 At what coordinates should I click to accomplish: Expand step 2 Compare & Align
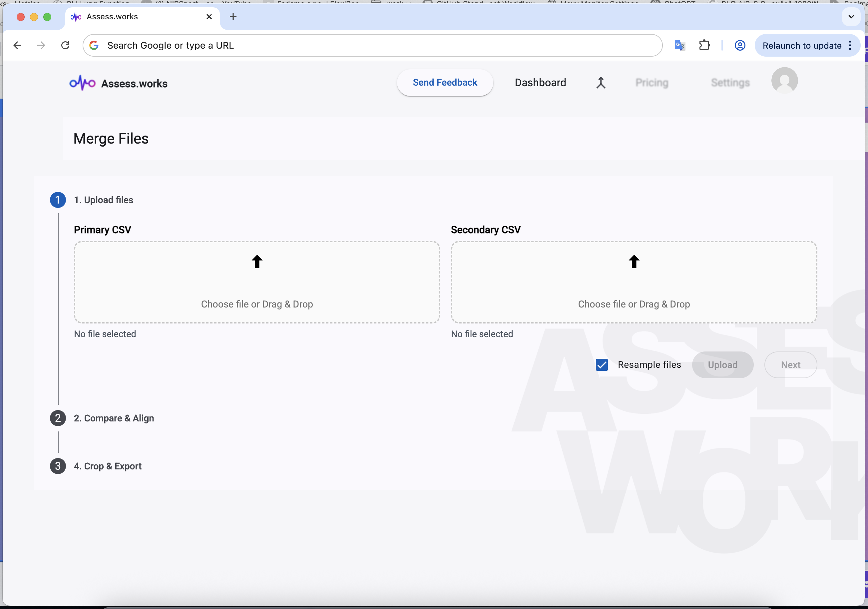(x=114, y=418)
